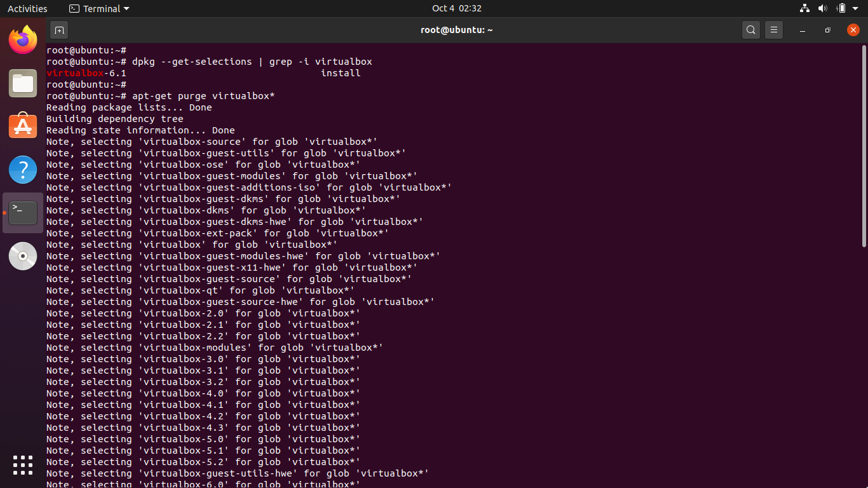The height and width of the screenshot is (488, 868).
Task: Click the 'virtualbox-5.0' note line
Action: pyautogui.click(x=203, y=439)
